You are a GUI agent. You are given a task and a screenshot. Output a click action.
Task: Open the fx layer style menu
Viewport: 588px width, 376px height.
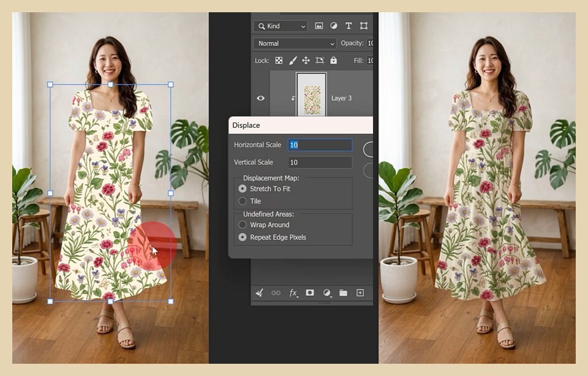pos(293,293)
